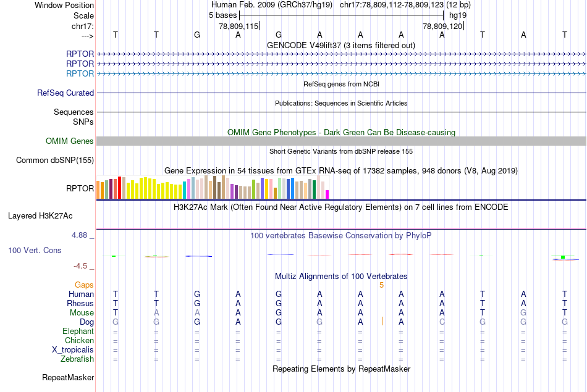Click the 78,809,115 ruler coordinate
The height and width of the screenshot is (392, 587).
[239, 26]
